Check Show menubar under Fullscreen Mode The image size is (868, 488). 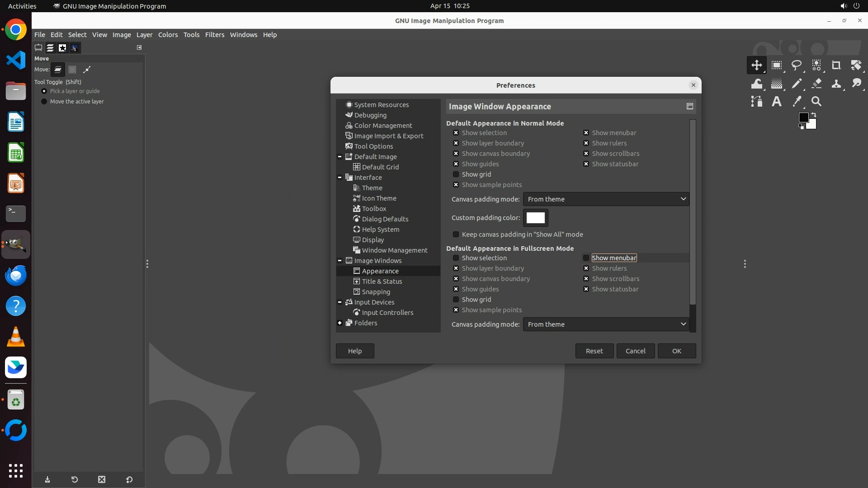click(586, 258)
